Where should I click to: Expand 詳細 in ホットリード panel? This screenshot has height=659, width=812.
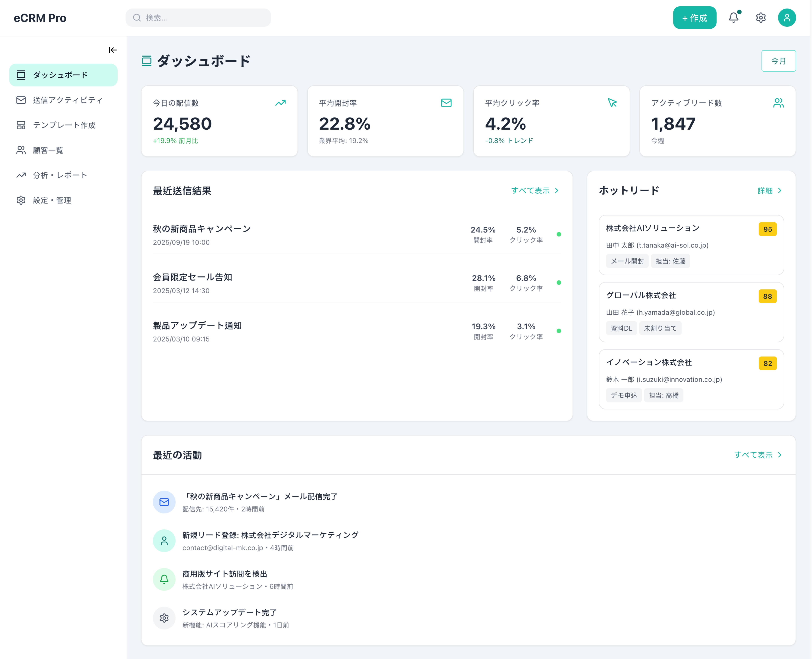[769, 191]
